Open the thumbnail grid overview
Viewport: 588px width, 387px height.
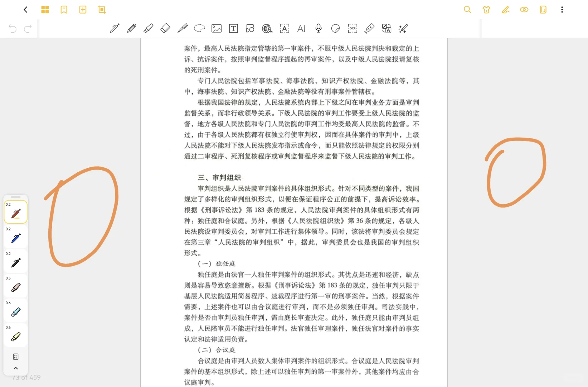pyautogui.click(x=45, y=10)
